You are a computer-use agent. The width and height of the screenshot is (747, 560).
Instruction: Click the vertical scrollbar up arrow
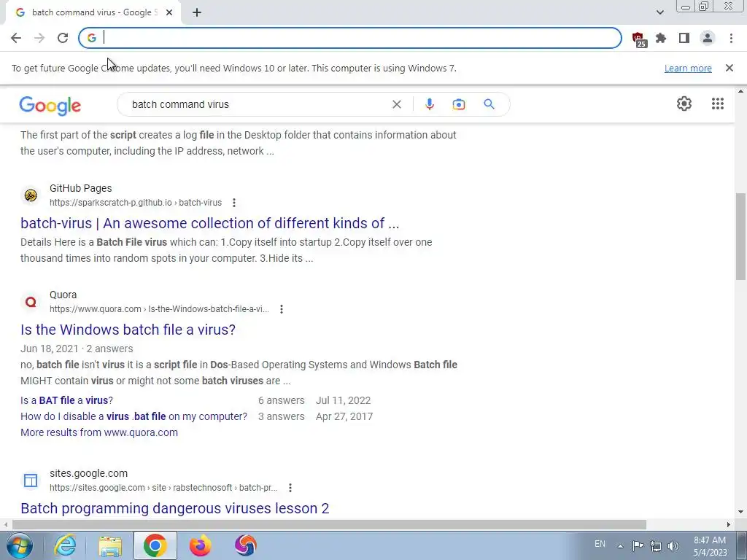[740, 91]
